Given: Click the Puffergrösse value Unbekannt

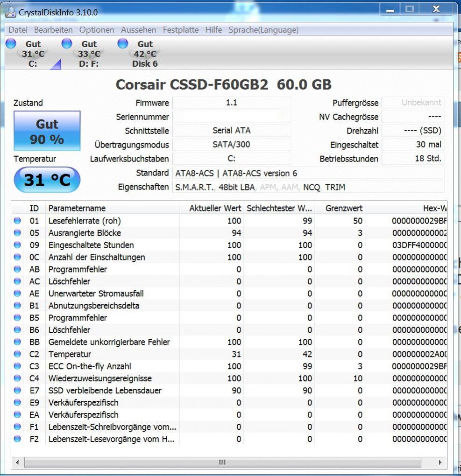Looking at the screenshot, I should click(x=413, y=103).
